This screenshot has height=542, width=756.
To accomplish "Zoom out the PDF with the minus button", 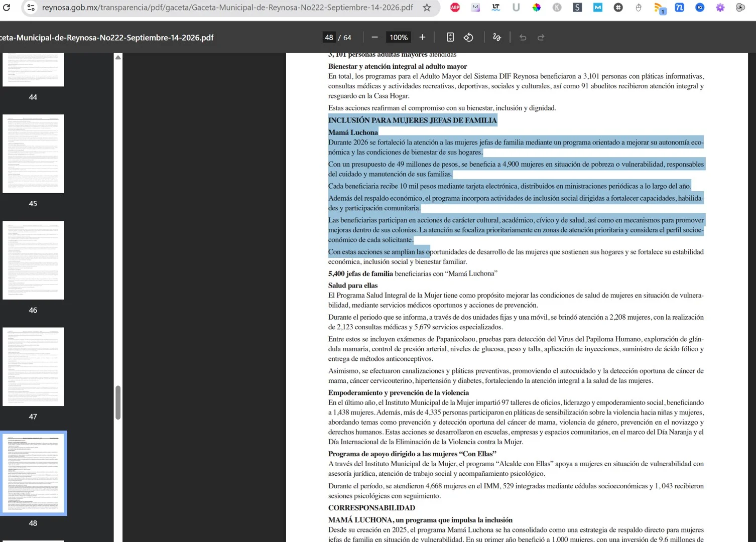I will [x=374, y=37].
